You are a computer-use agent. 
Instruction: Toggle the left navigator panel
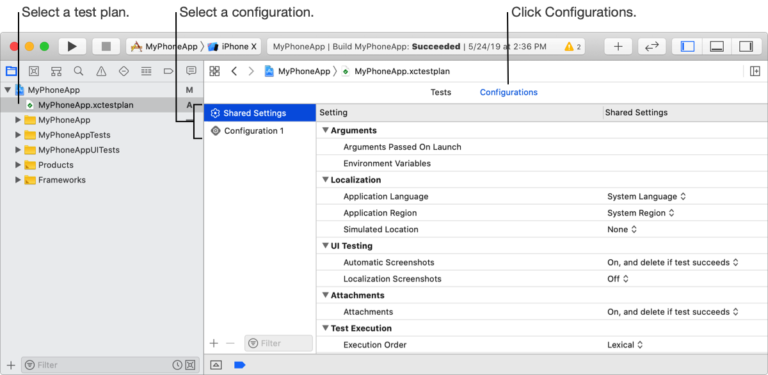(688, 47)
